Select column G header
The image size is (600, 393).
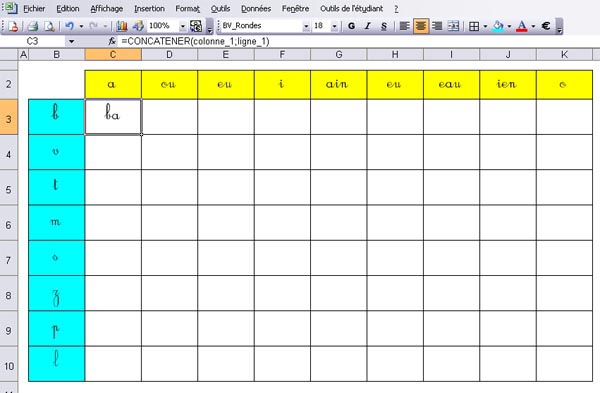pyautogui.click(x=339, y=55)
